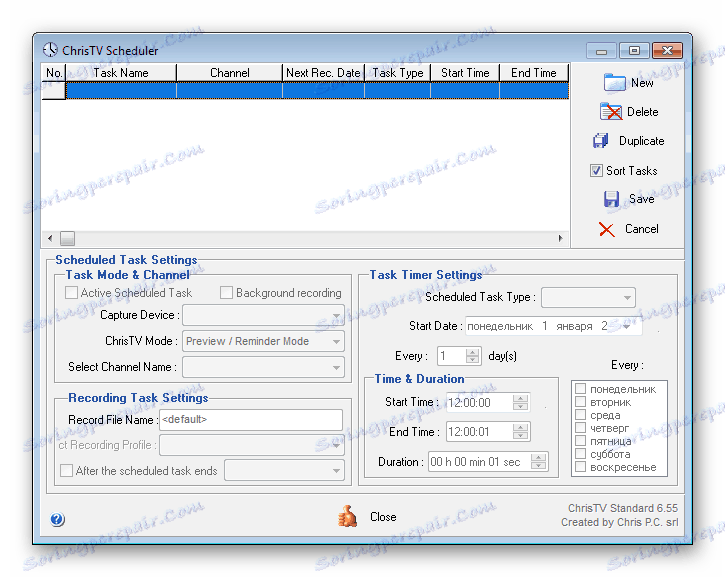The height and width of the screenshot is (577, 725).
Task: Click the No. column header
Action: click(x=54, y=73)
